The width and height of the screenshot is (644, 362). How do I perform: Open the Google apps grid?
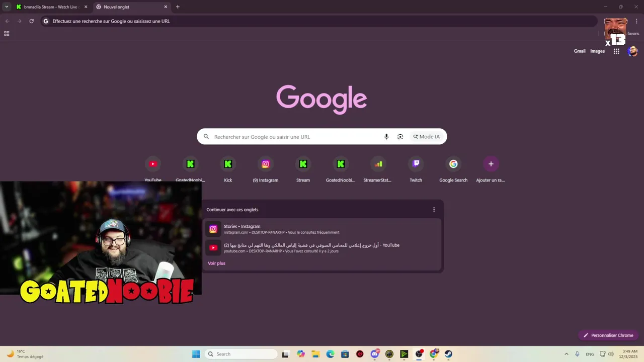pyautogui.click(x=616, y=51)
